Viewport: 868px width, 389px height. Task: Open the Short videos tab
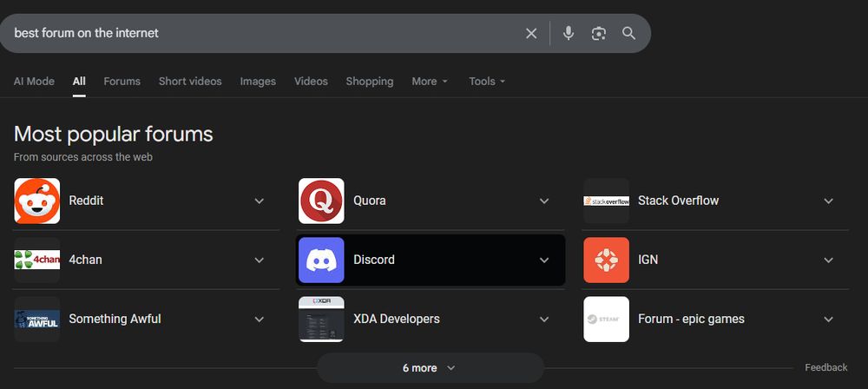coord(190,82)
